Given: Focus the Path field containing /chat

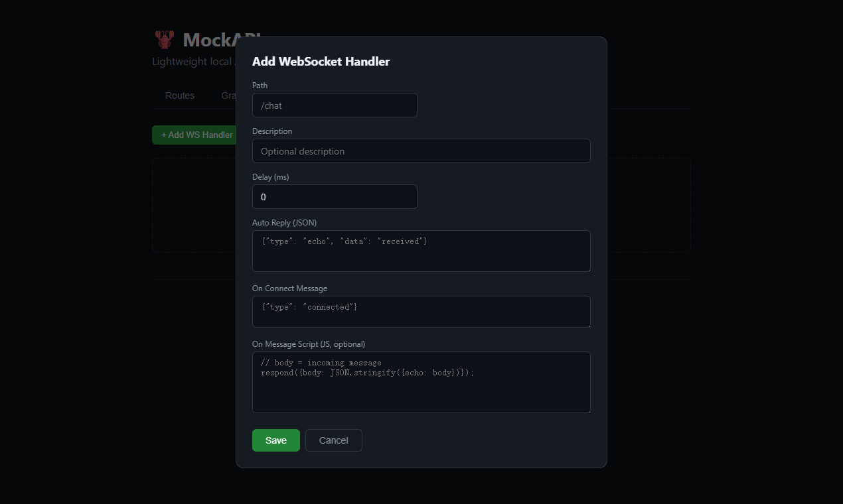Looking at the screenshot, I should click(x=335, y=105).
